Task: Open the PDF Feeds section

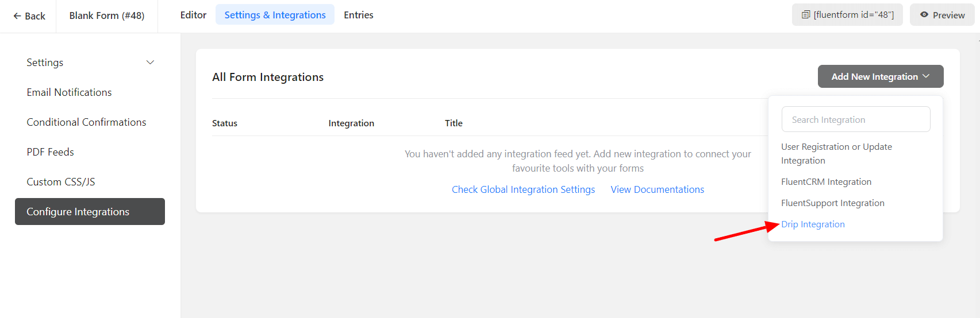Action: 50,152
